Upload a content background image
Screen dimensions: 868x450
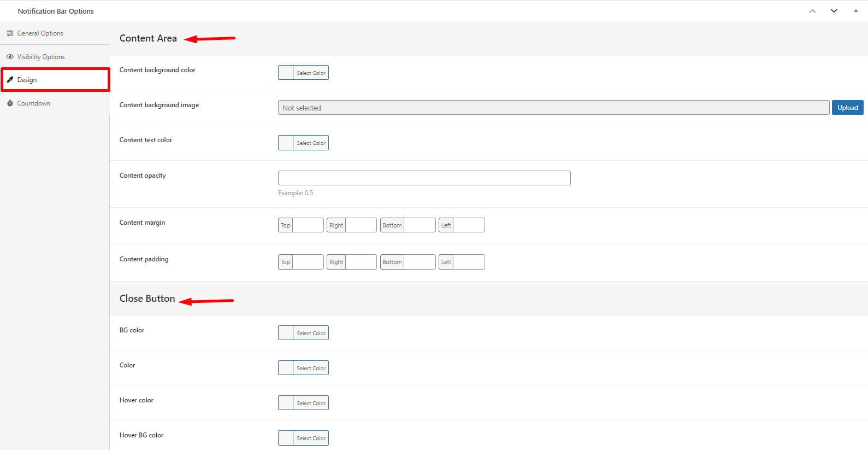point(847,108)
